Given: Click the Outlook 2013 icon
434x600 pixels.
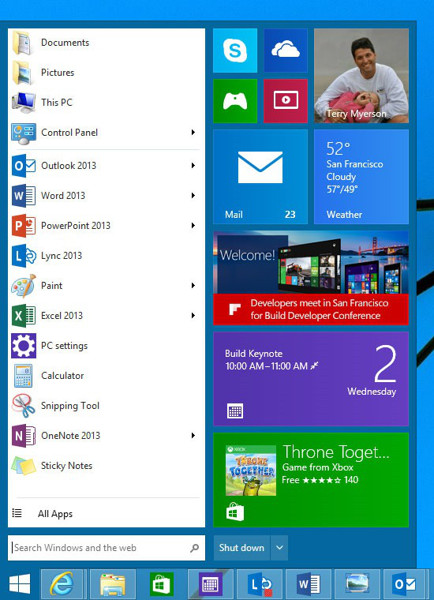Looking at the screenshot, I should 23,166.
